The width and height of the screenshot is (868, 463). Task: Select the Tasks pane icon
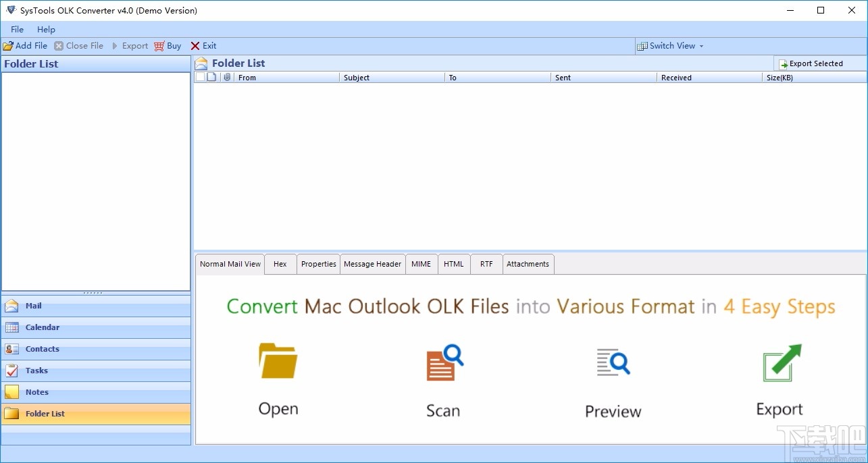pyautogui.click(x=14, y=371)
